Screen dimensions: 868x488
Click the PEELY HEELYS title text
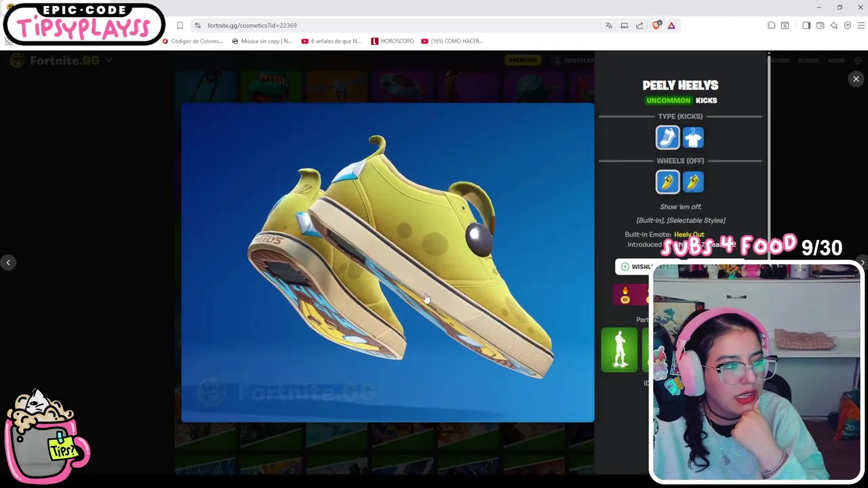coord(680,85)
